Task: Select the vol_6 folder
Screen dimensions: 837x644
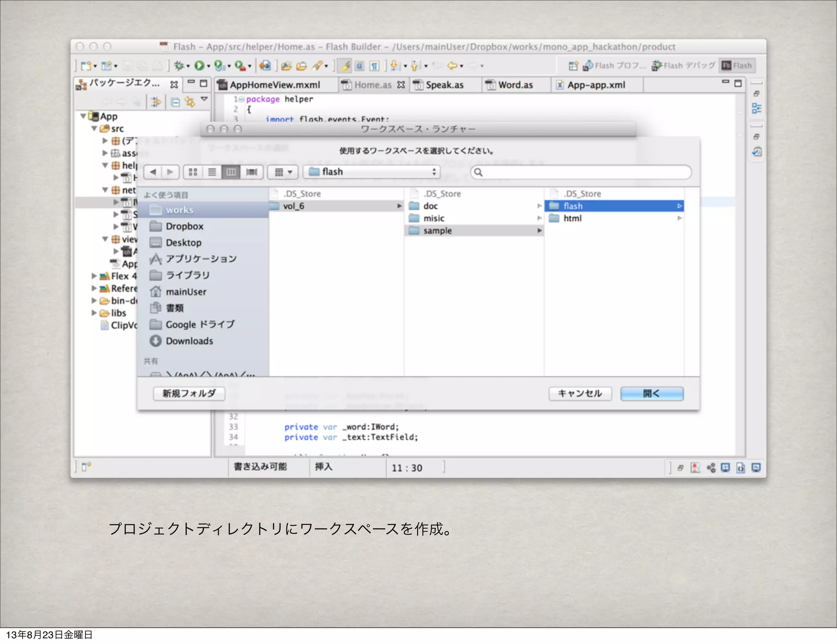Action: point(336,206)
